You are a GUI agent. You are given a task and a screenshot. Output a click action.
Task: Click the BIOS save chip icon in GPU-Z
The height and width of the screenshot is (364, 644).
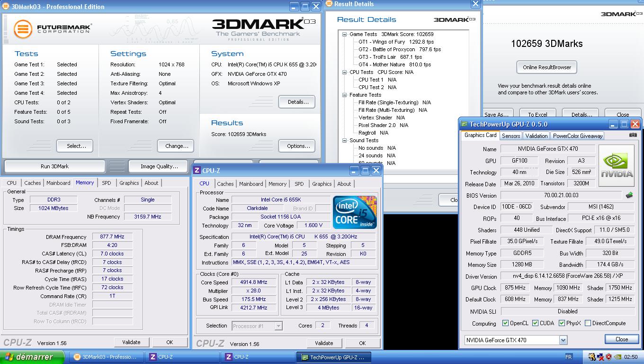pos(629,195)
